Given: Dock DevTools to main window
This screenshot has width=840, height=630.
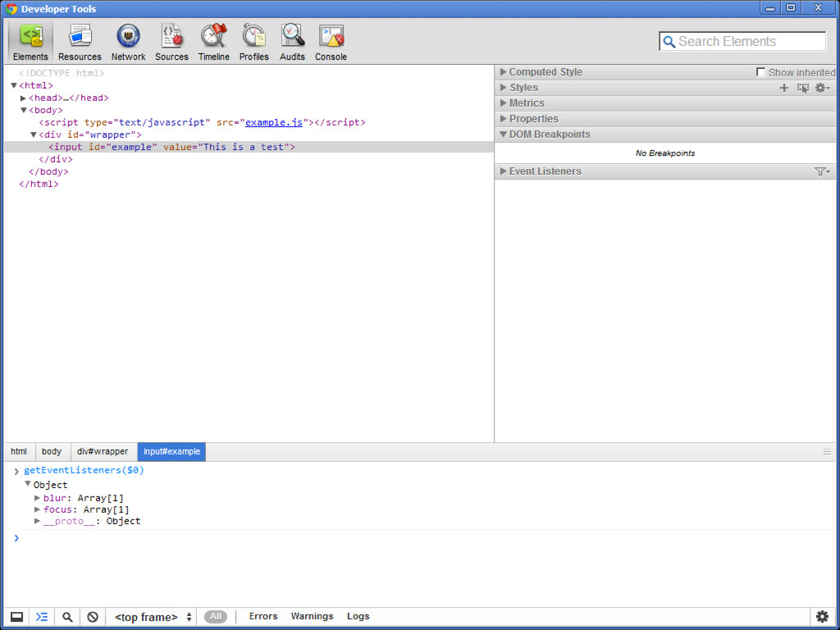Looking at the screenshot, I should click(16, 617).
